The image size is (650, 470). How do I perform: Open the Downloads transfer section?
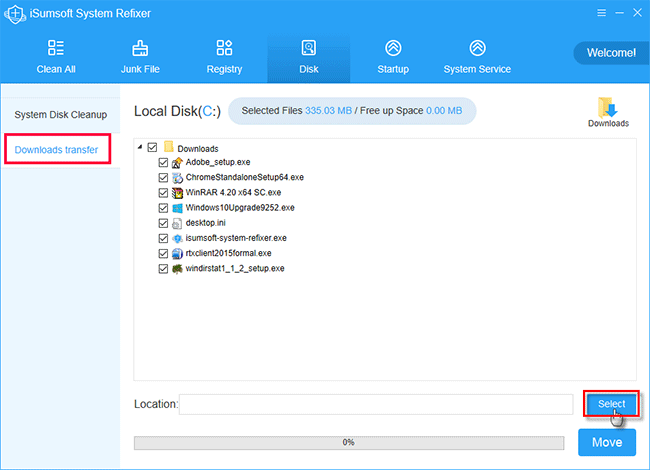[x=57, y=149]
